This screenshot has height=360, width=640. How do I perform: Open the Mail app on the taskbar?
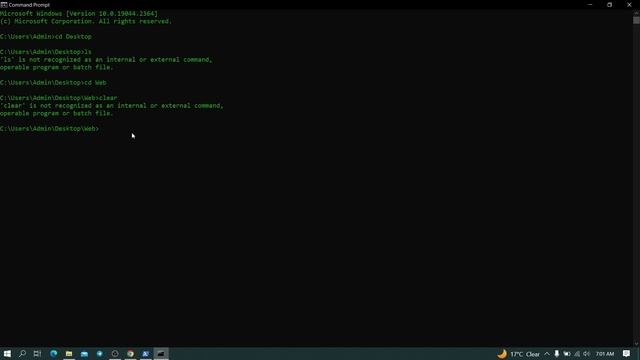point(84,353)
